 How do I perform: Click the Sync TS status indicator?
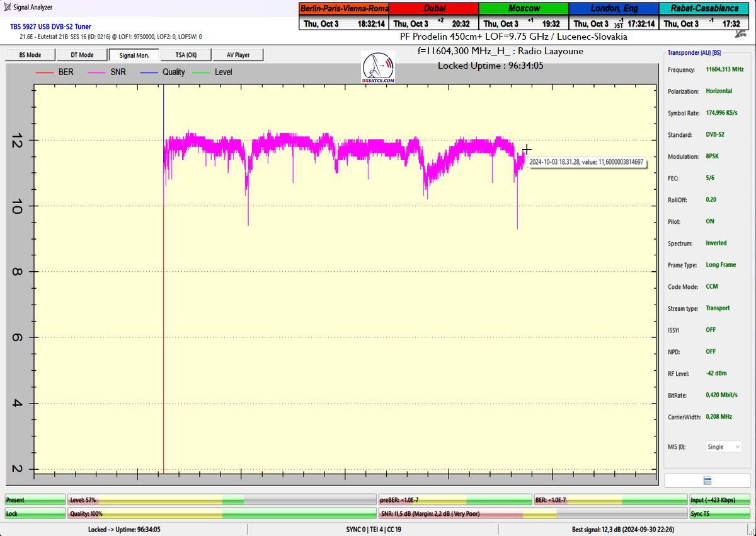719,514
